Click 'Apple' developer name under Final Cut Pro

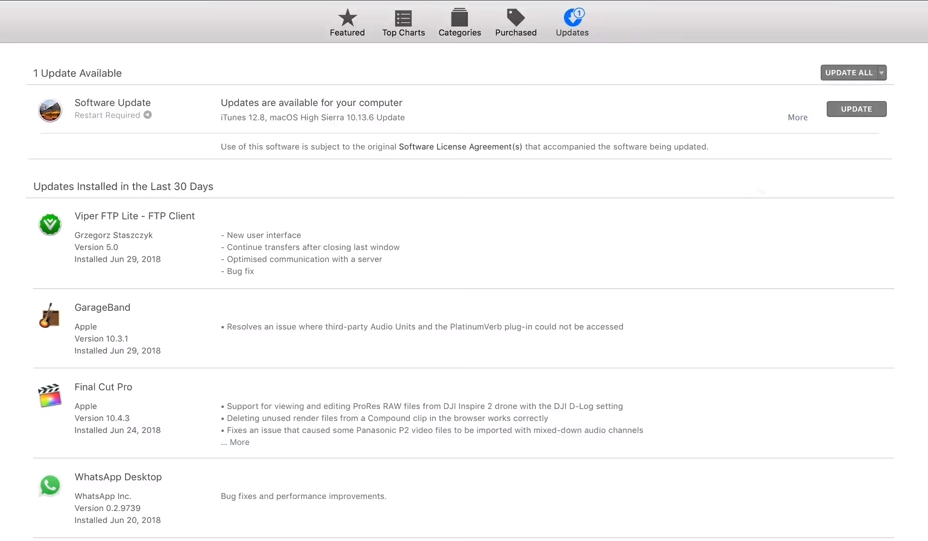[x=85, y=406]
